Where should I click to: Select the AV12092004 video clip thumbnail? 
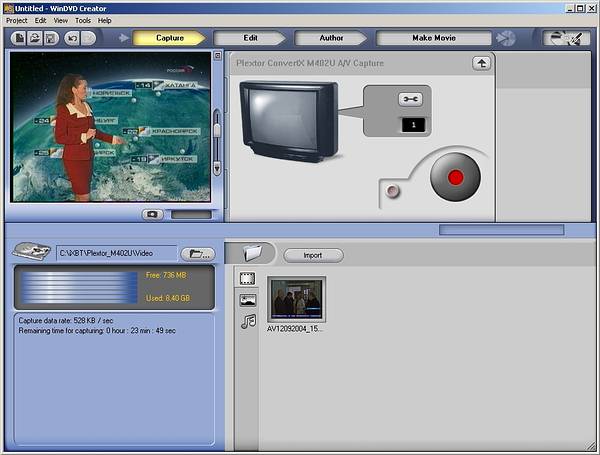pos(296,299)
